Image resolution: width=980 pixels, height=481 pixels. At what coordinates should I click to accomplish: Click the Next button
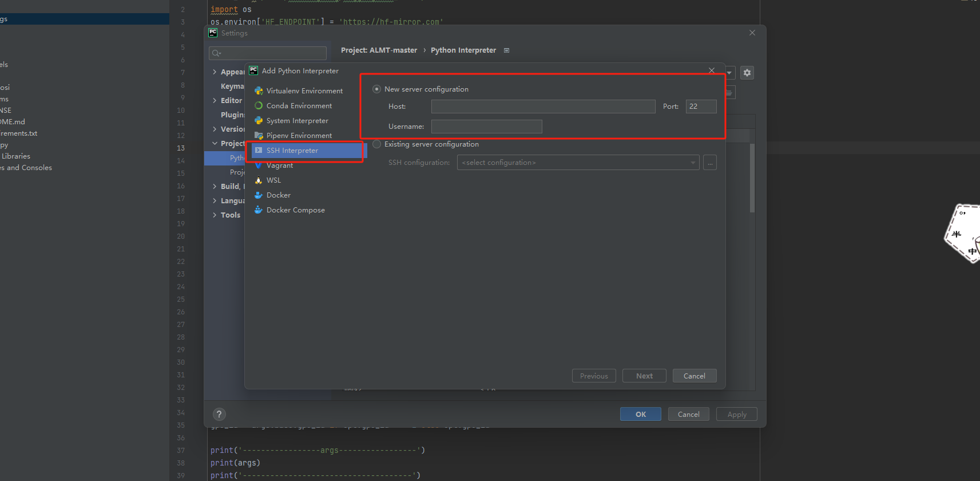pyautogui.click(x=644, y=376)
